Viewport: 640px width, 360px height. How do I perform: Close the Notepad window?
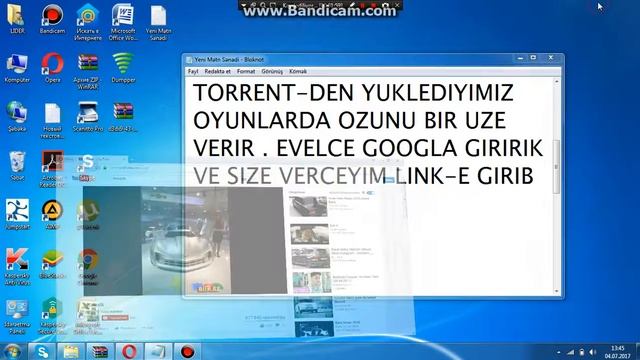click(551, 58)
